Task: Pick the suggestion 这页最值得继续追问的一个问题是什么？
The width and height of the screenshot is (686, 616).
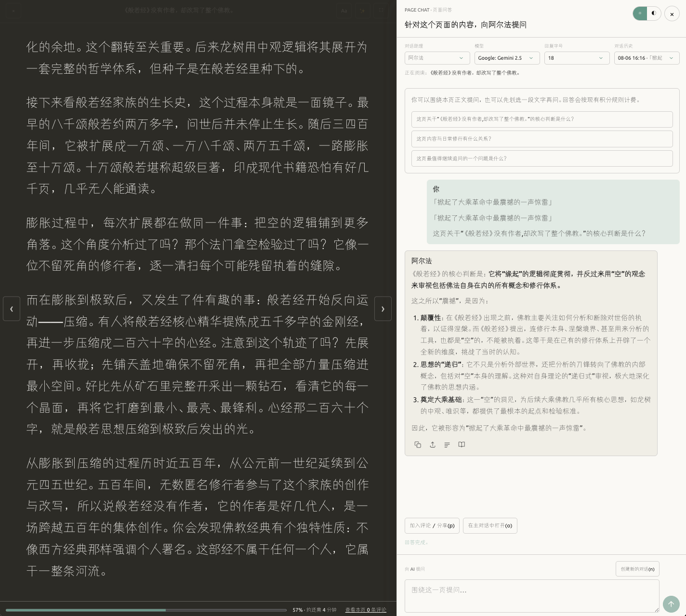Action: (542, 158)
